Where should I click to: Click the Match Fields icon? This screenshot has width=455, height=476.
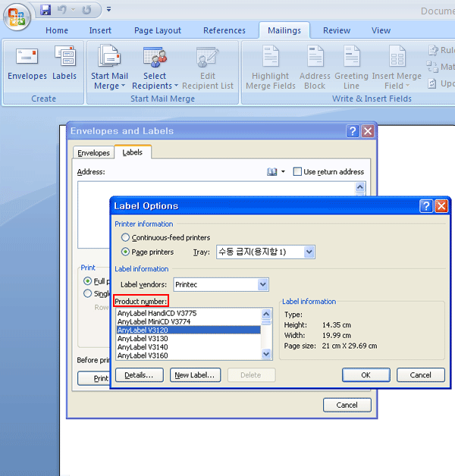tap(432, 67)
